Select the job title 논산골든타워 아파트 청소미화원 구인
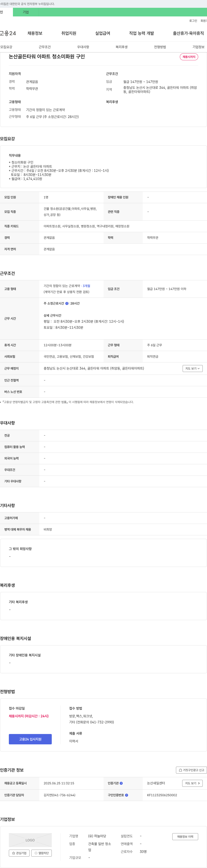Image resolution: width=207 pixels, height=868 pixels. point(47,57)
